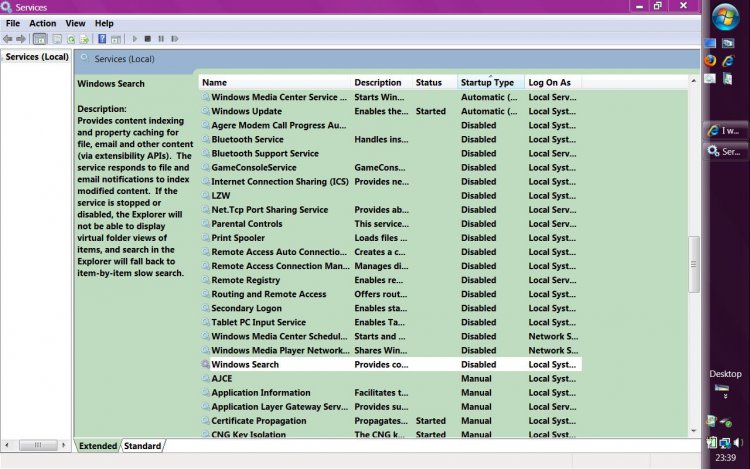Select Application Information service row
This screenshot has width=750, height=469.
pos(390,393)
